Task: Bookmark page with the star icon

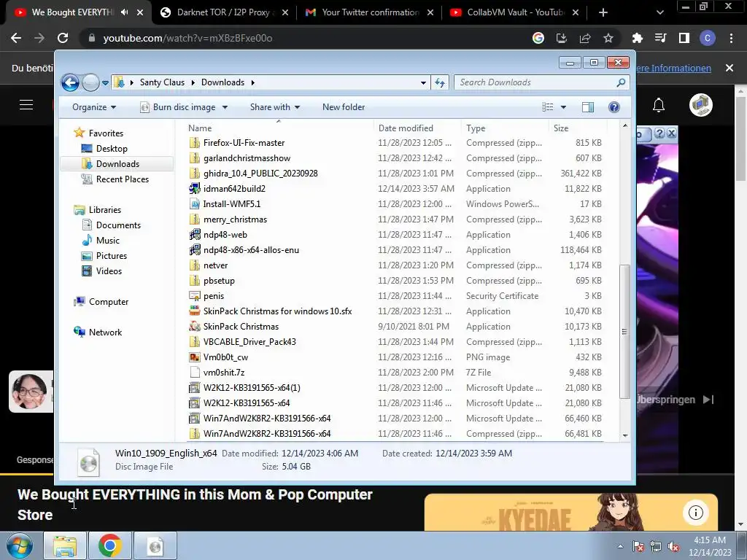Action: 608,38
